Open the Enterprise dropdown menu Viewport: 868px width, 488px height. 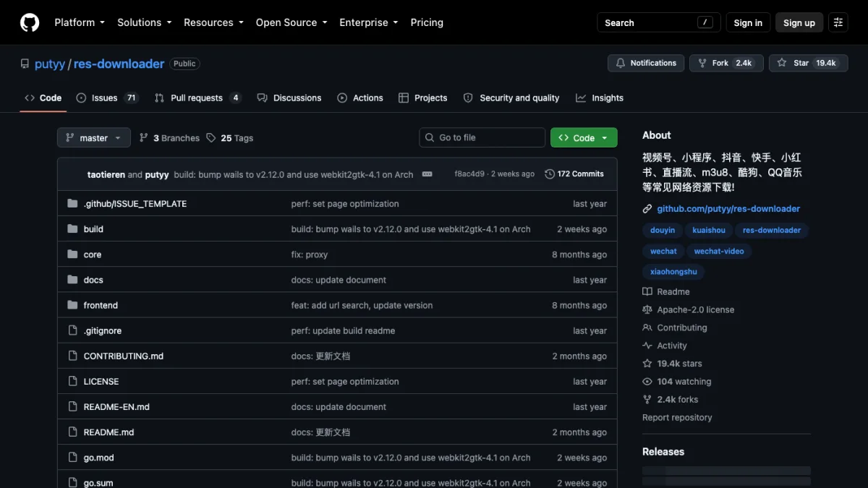tap(369, 22)
